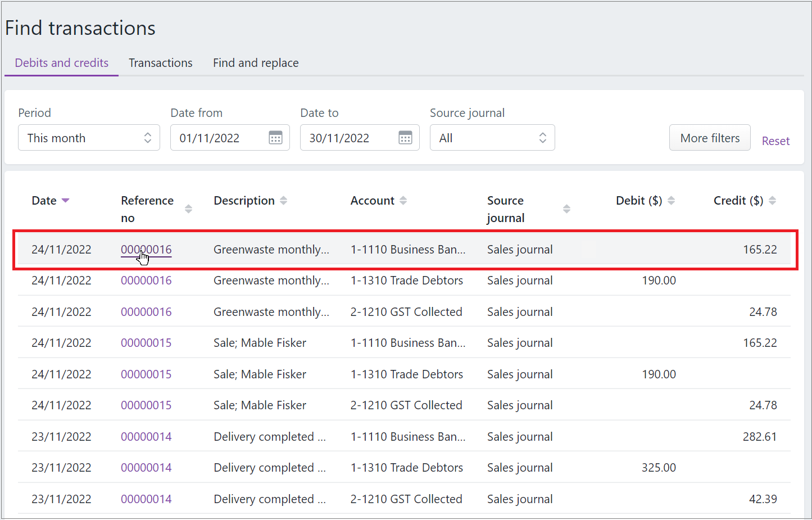Switch to the Find and replace tab

coord(256,63)
